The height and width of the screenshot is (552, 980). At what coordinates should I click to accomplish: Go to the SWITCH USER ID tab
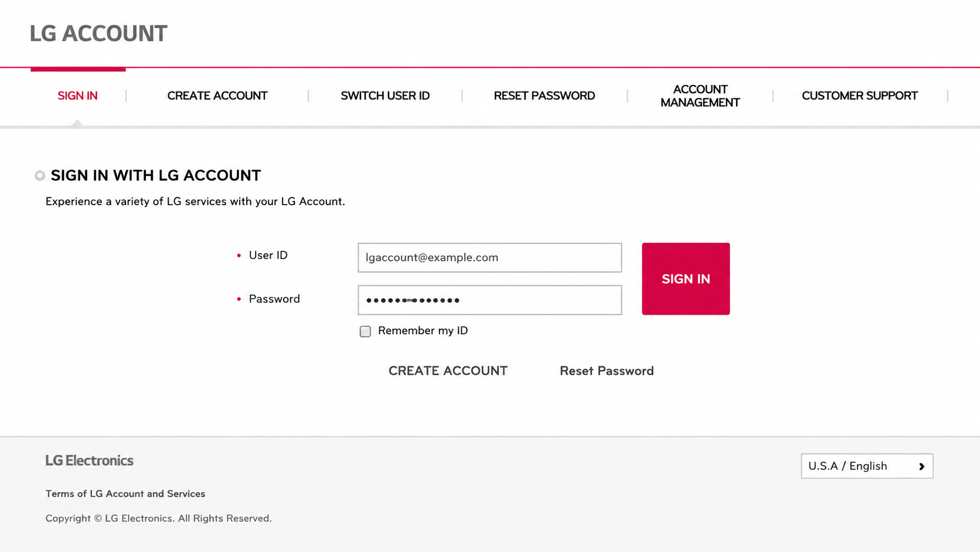click(385, 96)
